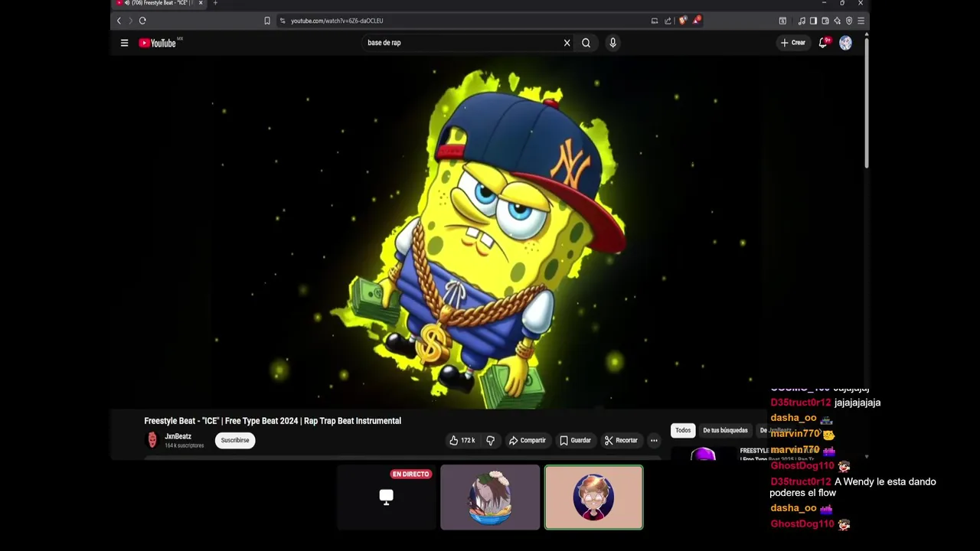The image size is (980, 551).
Task: Click the 164 k suscriptores text
Action: (x=185, y=445)
